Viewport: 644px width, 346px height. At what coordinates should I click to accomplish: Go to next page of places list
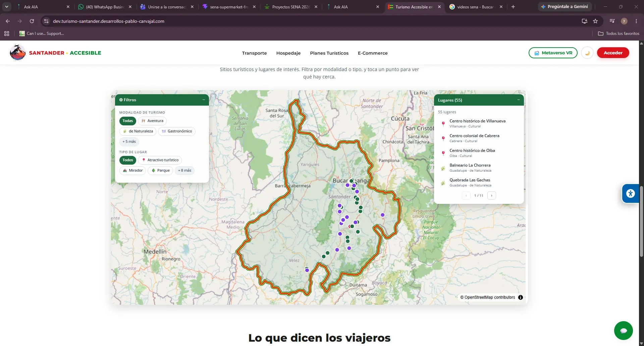(491, 195)
